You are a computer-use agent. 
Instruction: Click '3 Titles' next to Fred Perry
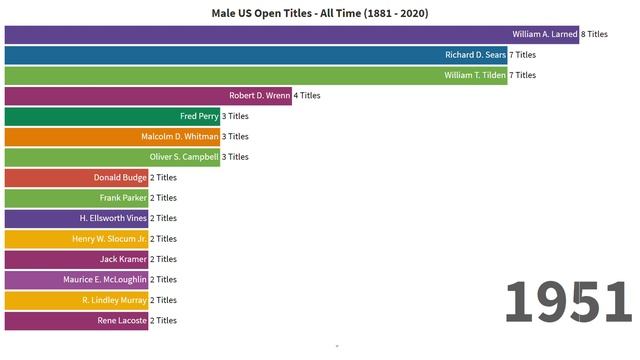coord(235,116)
